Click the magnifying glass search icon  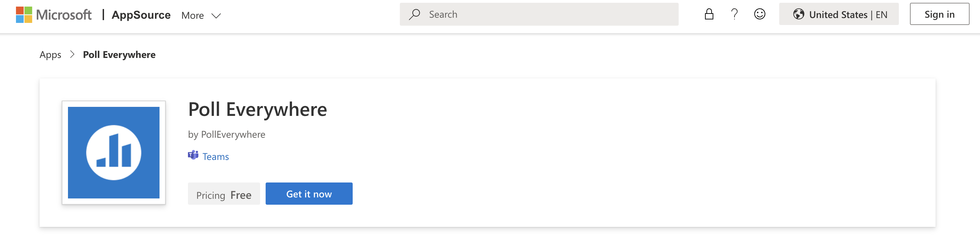[414, 15]
